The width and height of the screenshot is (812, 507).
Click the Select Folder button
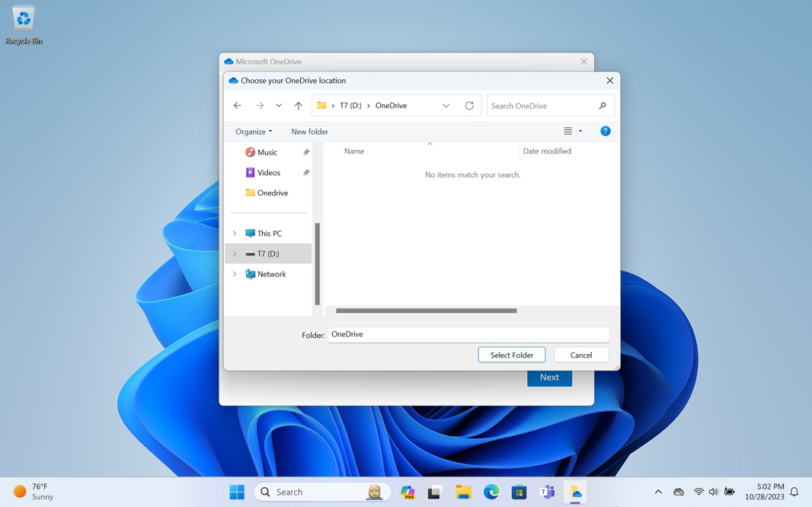click(x=511, y=355)
